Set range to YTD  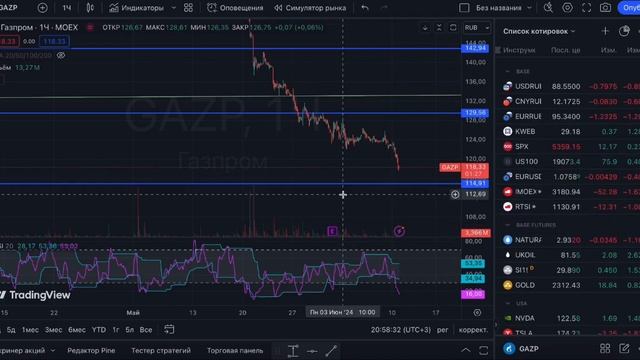(99, 330)
